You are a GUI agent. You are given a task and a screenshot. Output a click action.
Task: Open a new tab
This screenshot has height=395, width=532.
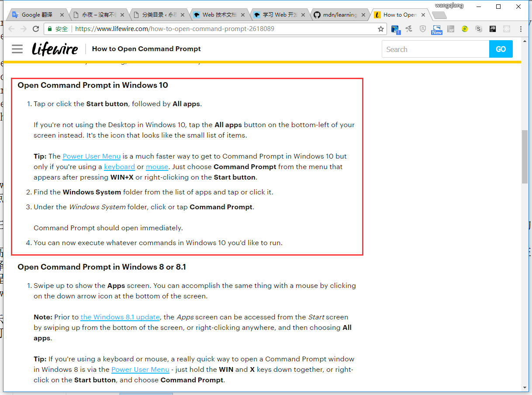439,15
